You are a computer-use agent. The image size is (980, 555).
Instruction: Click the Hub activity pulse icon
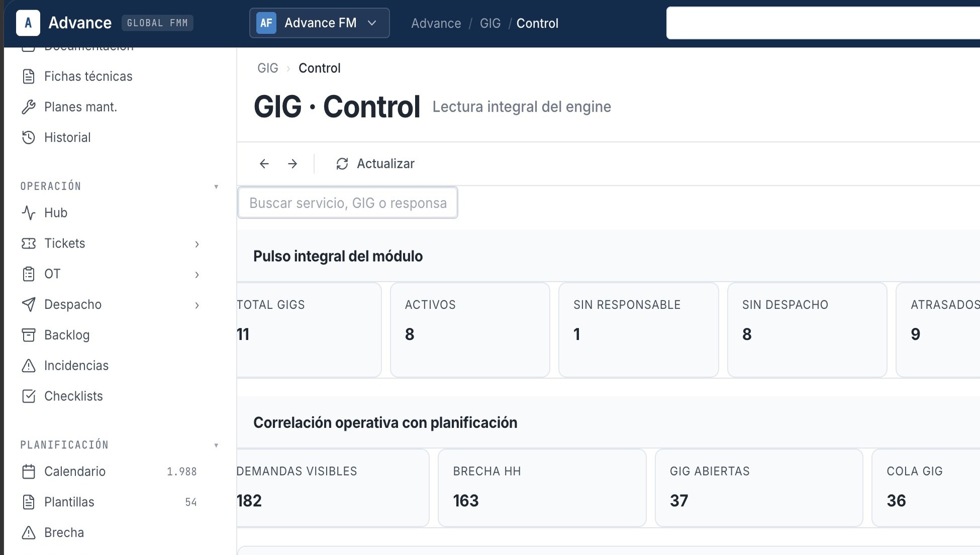pyautogui.click(x=29, y=213)
